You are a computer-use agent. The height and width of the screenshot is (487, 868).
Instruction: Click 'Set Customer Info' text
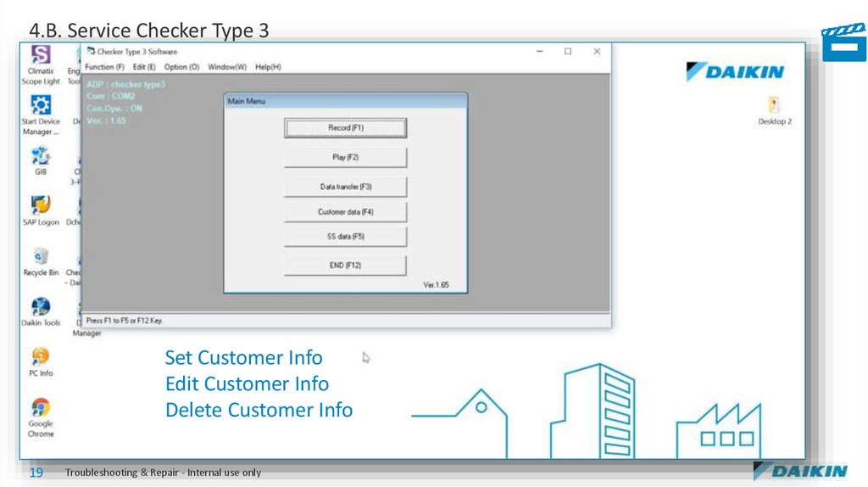(x=243, y=357)
